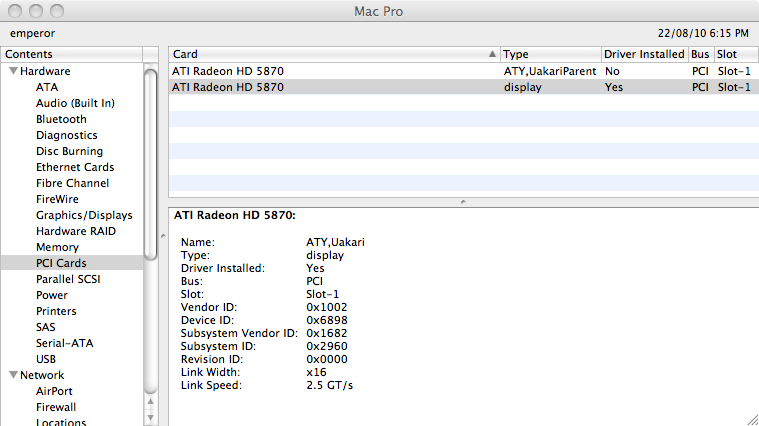Open the Diagnostics entry
Image resolution: width=759 pixels, height=426 pixels.
click(66, 135)
